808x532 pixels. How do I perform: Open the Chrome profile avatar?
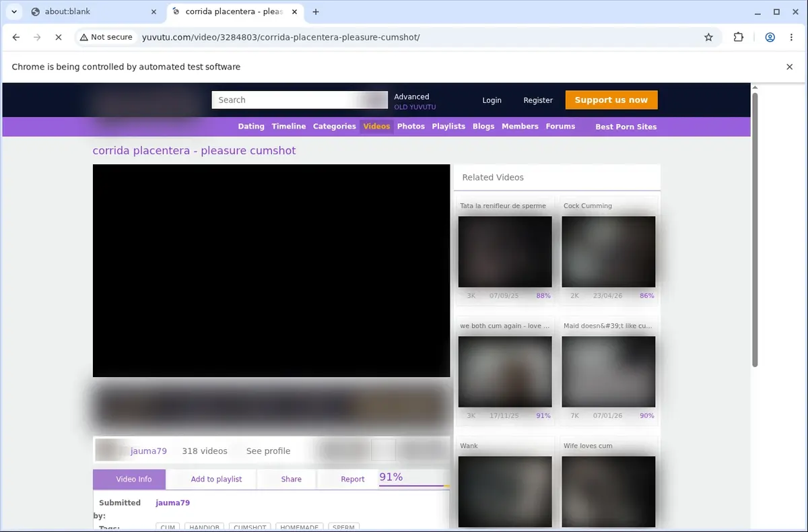(770, 38)
